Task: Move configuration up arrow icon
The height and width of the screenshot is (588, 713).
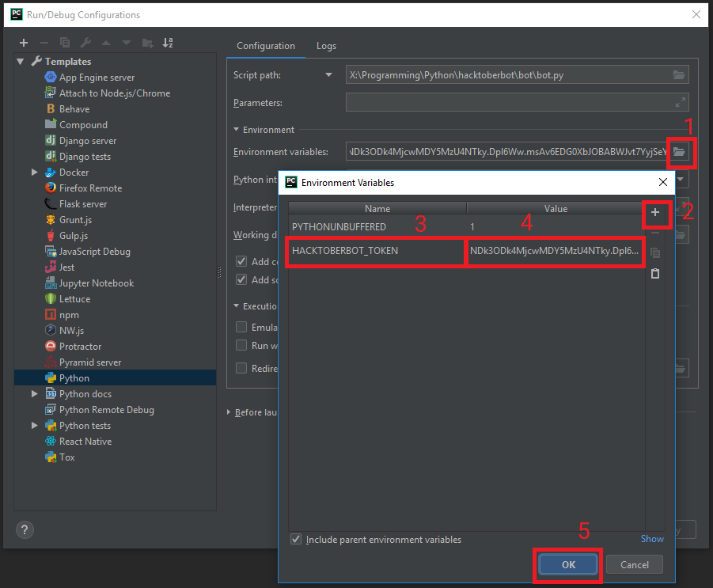Action: point(106,43)
